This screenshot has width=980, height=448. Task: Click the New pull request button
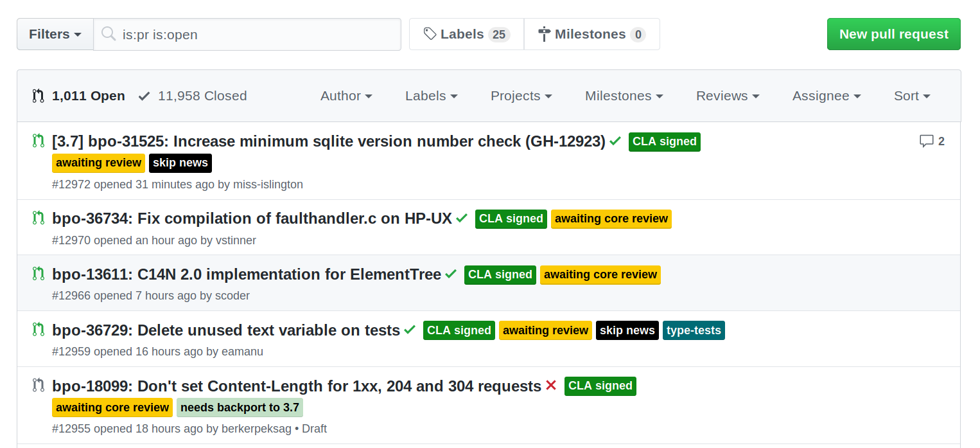click(893, 34)
